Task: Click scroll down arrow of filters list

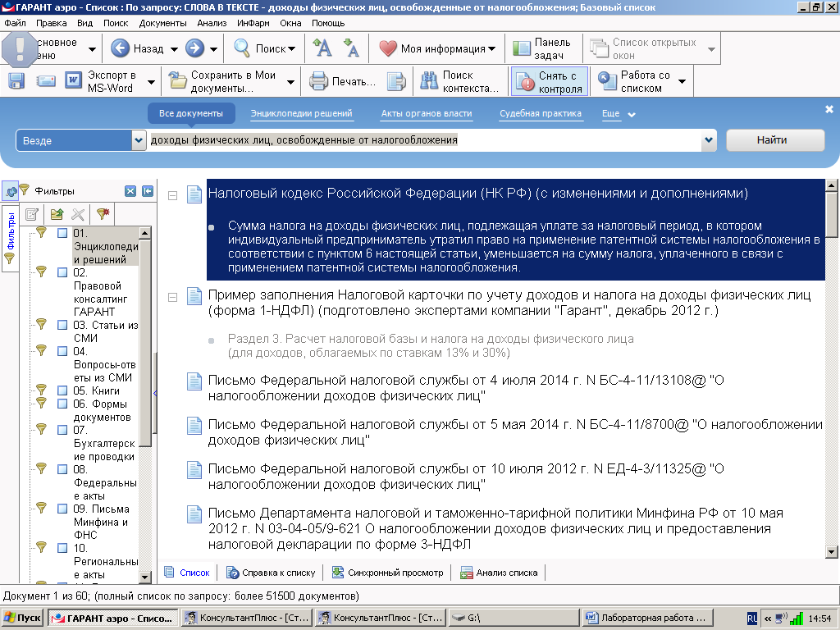Action: tap(144, 577)
